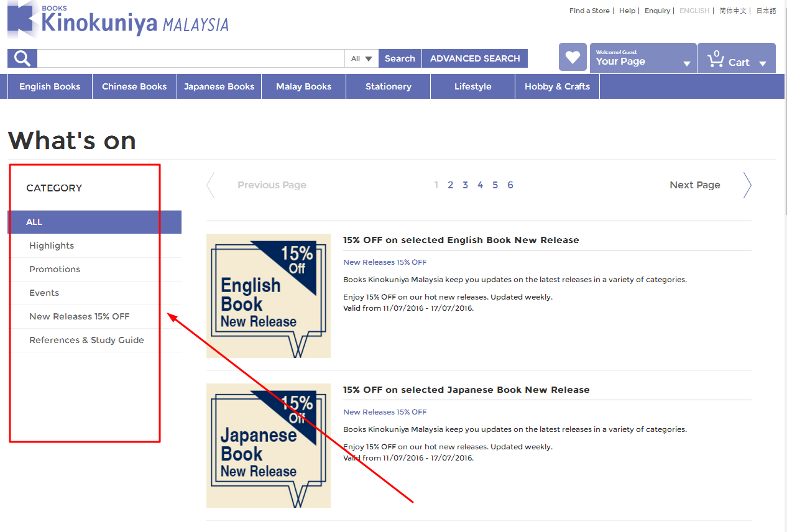Select the Malay Books menu item
The width and height of the screenshot is (787, 532).
point(303,86)
